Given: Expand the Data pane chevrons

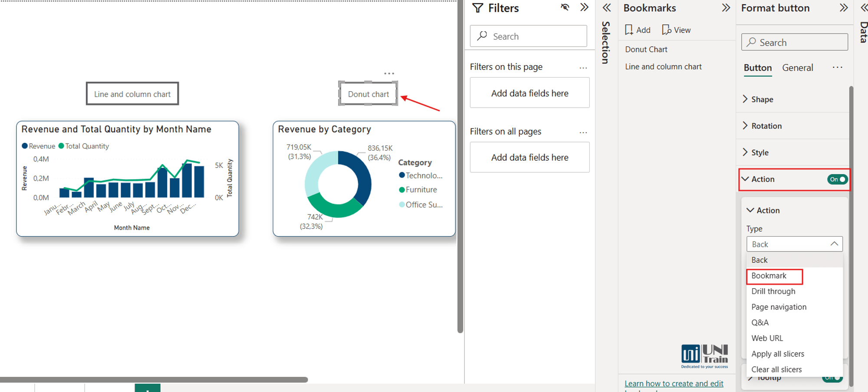Looking at the screenshot, I should [x=864, y=7].
